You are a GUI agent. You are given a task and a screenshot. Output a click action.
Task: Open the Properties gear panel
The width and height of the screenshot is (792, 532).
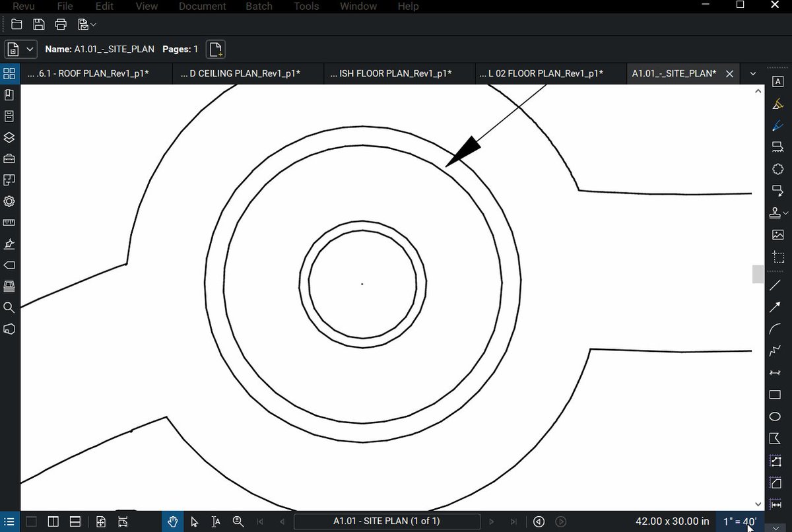[x=9, y=201]
